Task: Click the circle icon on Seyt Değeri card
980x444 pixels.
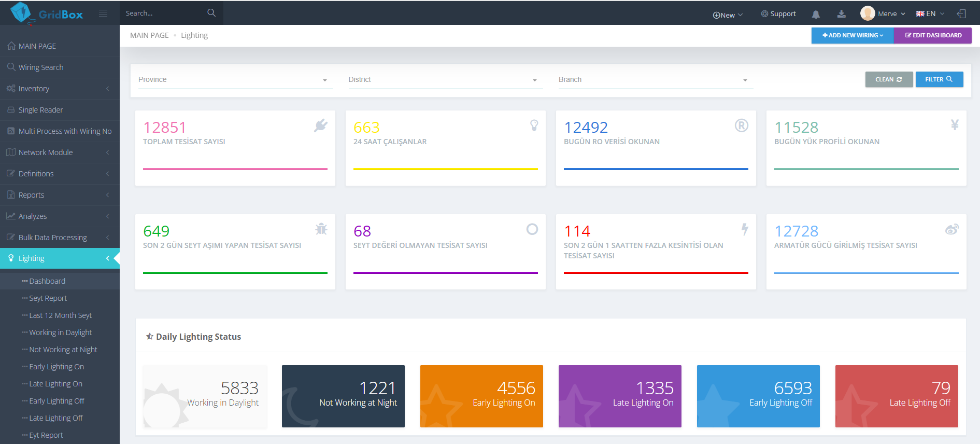Action: (532, 229)
